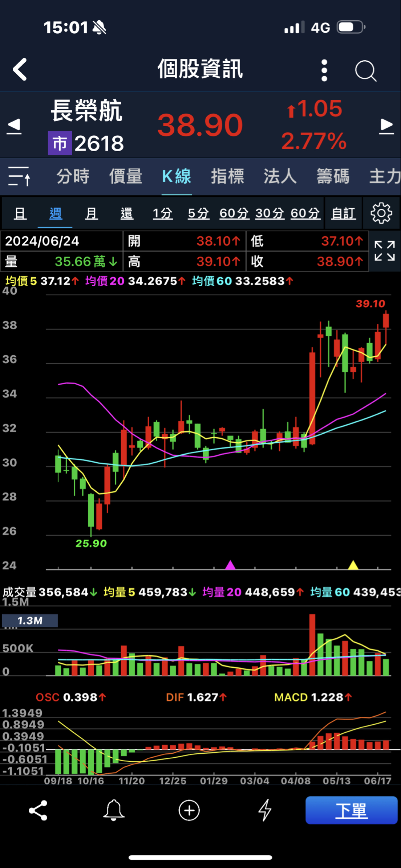Image resolution: width=401 pixels, height=868 pixels.
Task: Tap the 開 38.10 open price cell
Action: (185, 241)
